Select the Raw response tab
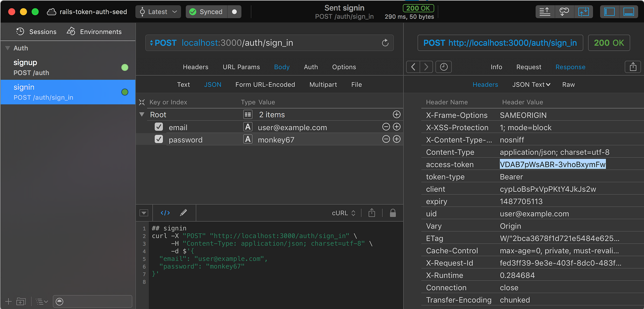The width and height of the screenshot is (644, 309). pyautogui.click(x=568, y=84)
